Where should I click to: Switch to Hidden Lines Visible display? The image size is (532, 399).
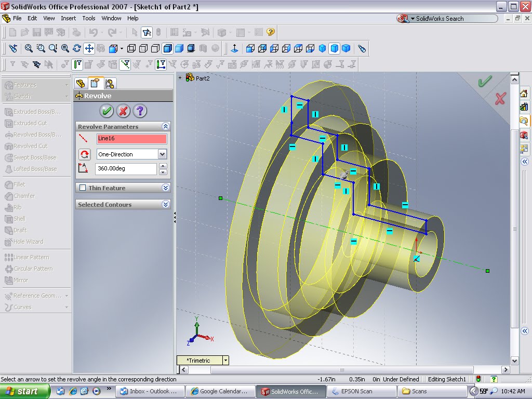(x=143, y=48)
